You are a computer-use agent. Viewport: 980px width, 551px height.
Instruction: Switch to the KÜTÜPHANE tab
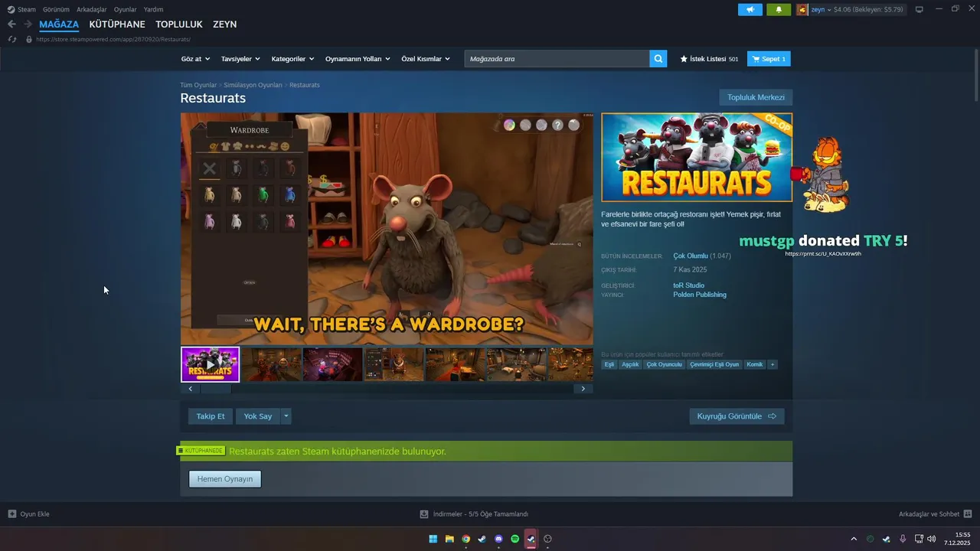(x=117, y=24)
